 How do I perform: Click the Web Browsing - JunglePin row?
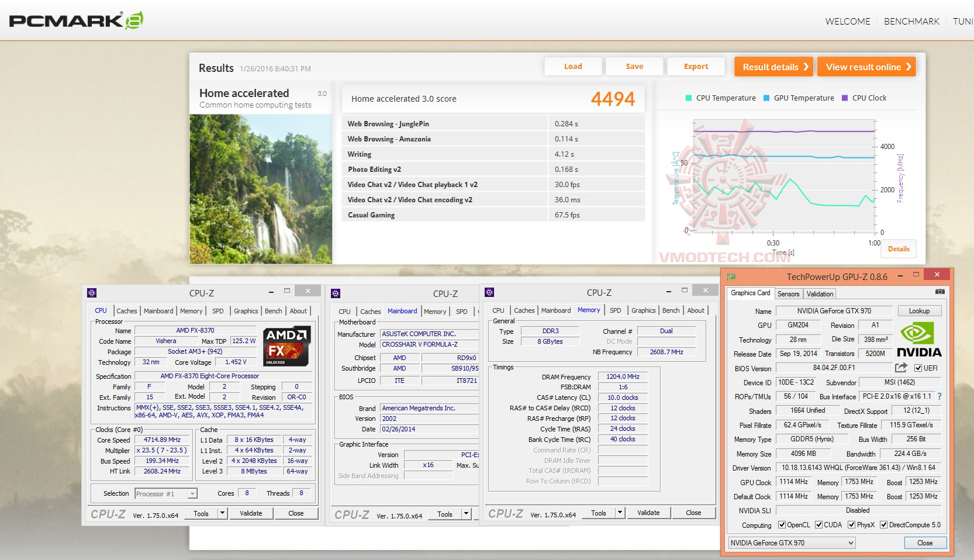(x=493, y=123)
